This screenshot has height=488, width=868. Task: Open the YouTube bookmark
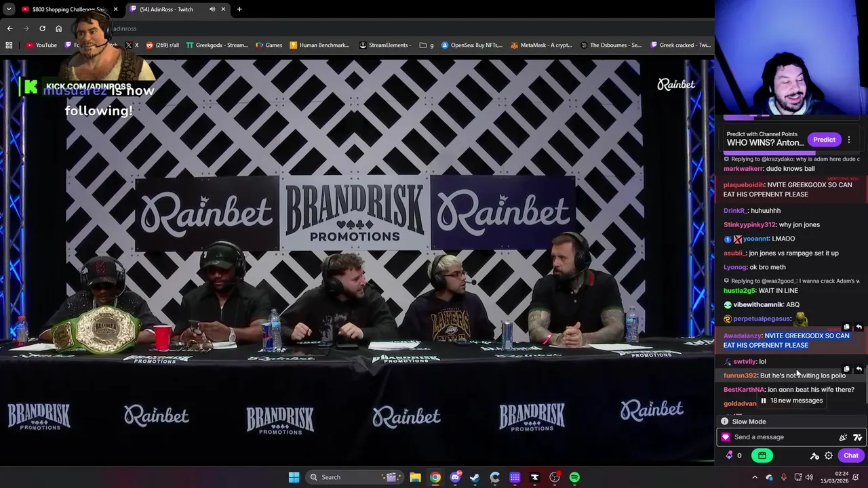click(x=41, y=45)
